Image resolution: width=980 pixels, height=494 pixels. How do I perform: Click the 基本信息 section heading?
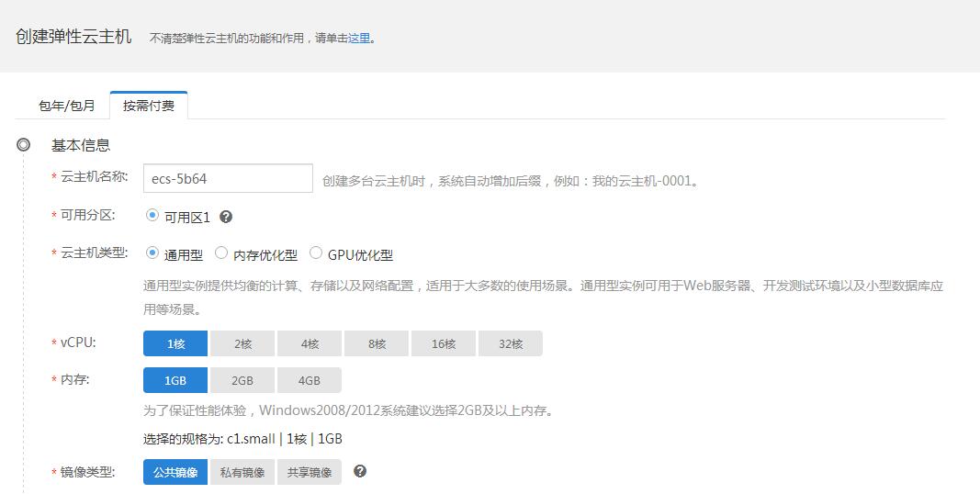click(x=81, y=145)
